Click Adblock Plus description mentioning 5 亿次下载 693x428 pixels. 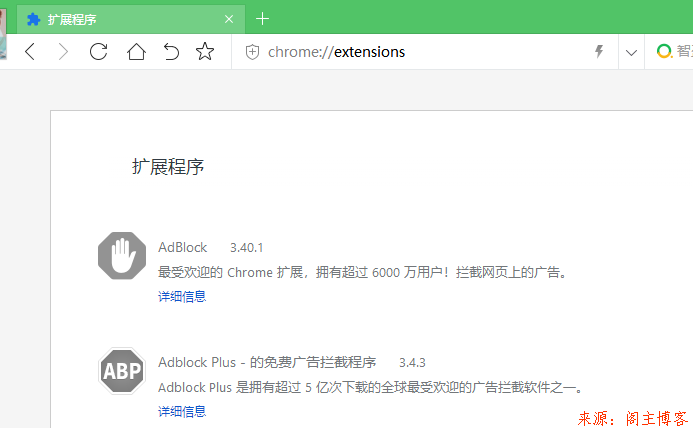click(x=370, y=387)
